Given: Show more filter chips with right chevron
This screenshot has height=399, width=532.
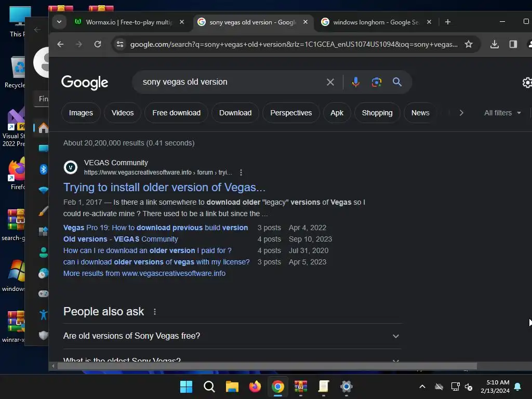Looking at the screenshot, I should click(461, 113).
